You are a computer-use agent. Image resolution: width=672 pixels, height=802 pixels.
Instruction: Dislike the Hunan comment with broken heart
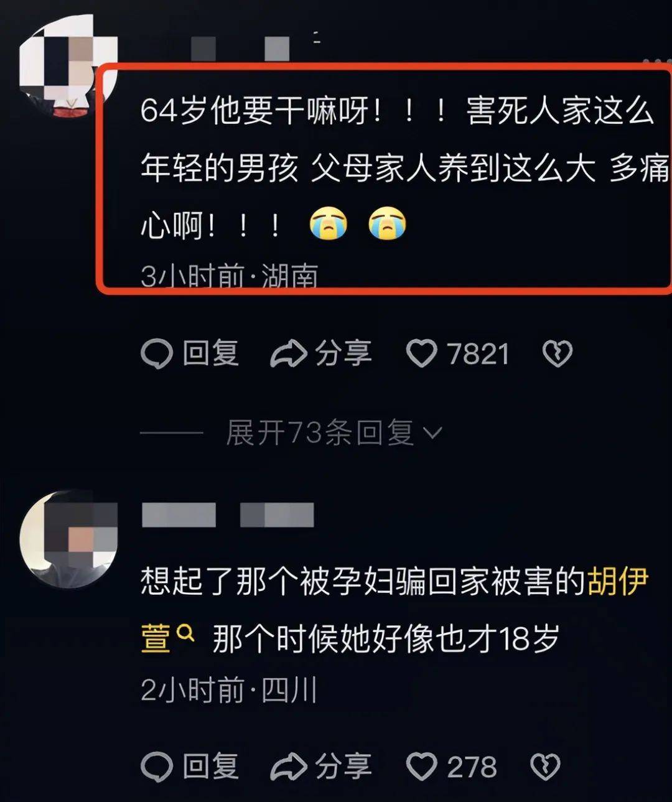(558, 354)
